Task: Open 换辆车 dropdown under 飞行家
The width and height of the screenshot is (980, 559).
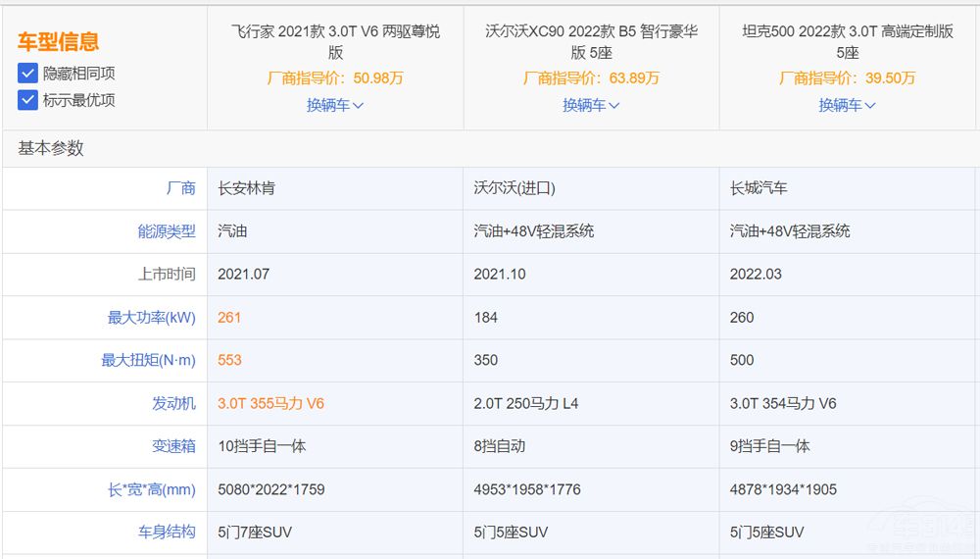Action: (335, 105)
